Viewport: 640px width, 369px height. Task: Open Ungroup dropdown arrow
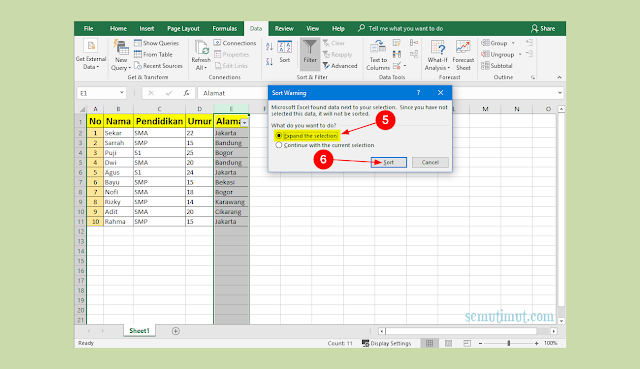point(520,54)
